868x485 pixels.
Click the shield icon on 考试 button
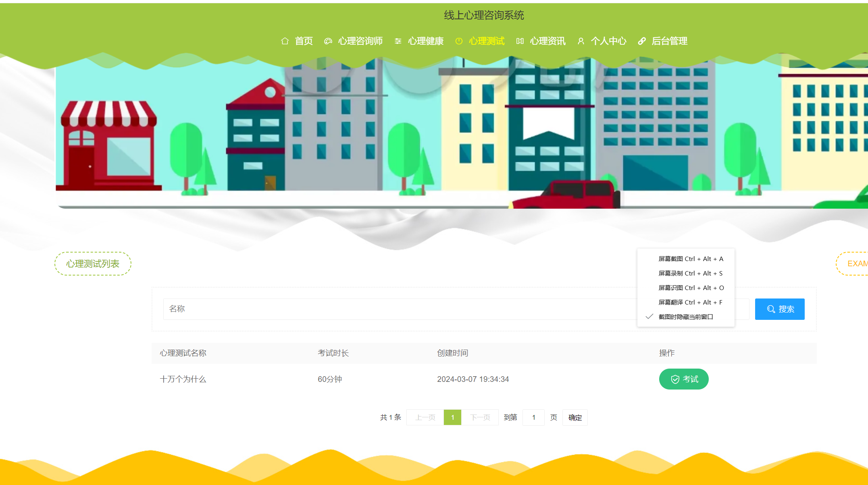(x=675, y=379)
